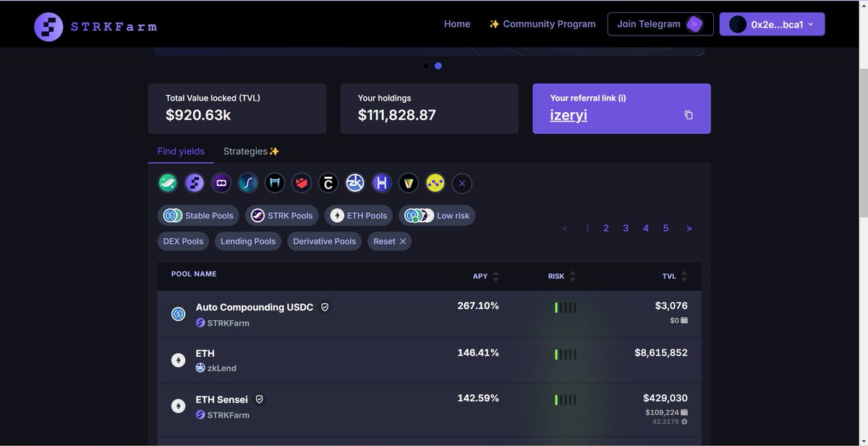The width and height of the screenshot is (868, 446).
Task: Select the second carousel dot
Action: pyautogui.click(x=438, y=66)
